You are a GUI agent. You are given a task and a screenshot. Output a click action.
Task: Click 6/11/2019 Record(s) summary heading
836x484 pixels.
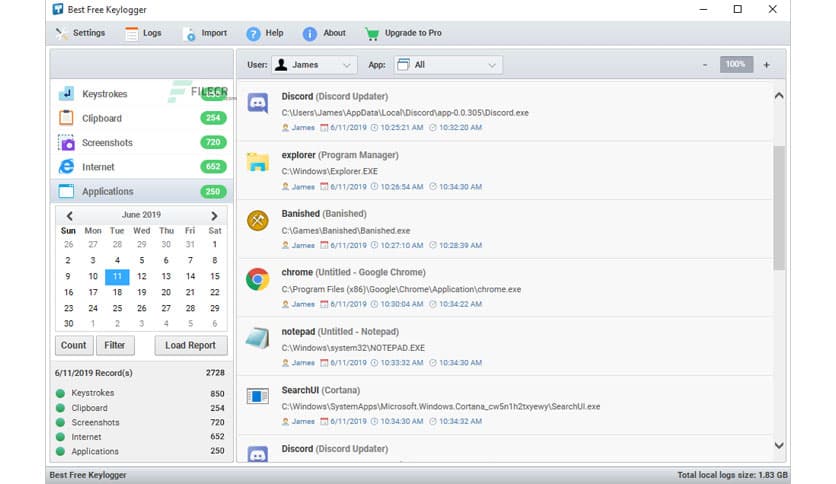click(93, 373)
